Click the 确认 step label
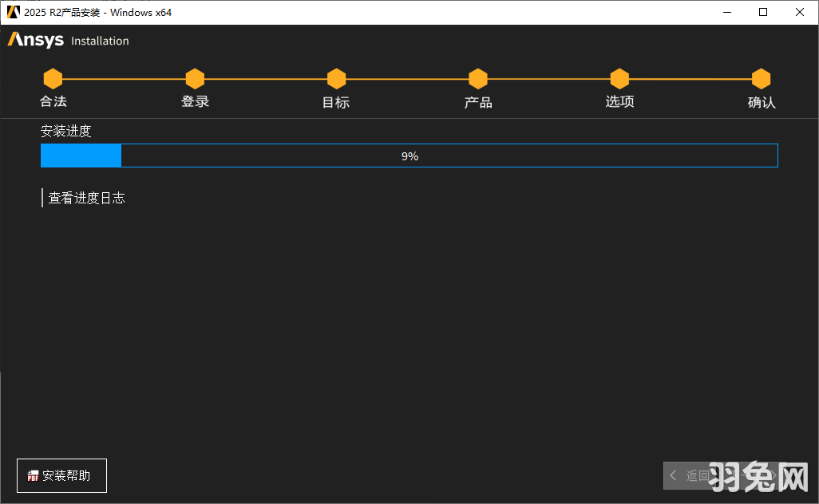819x504 pixels. 761,102
